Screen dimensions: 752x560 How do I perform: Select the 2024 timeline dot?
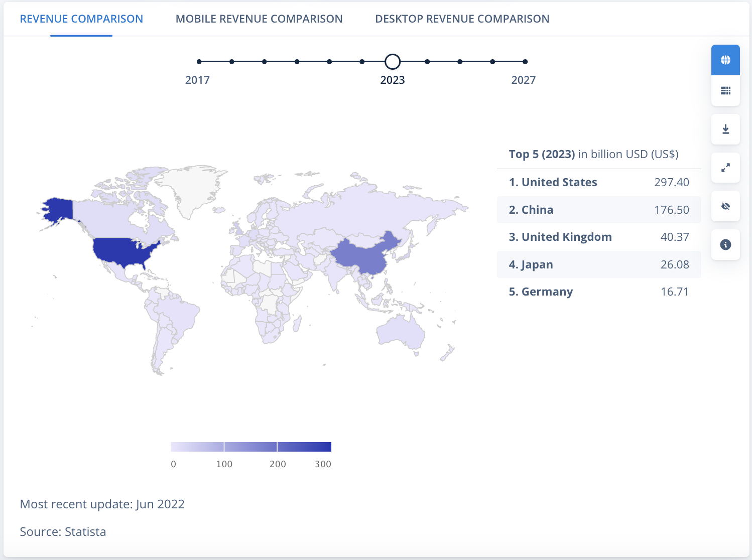[x=427, y=62]
